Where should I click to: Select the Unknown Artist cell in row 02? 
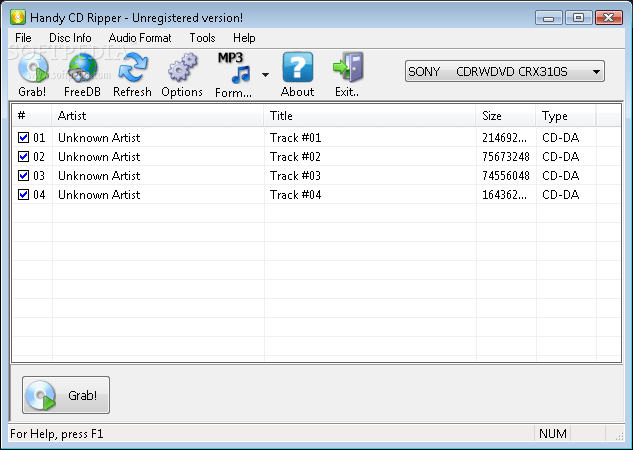tap(99, 157)
